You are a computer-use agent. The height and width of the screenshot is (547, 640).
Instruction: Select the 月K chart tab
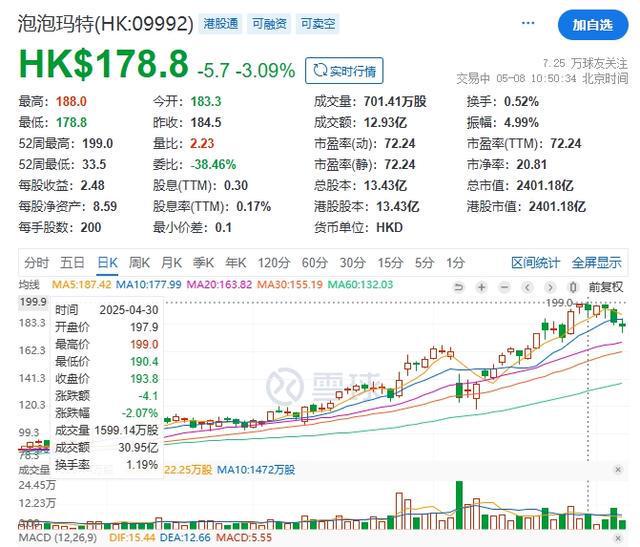point(171,262)
